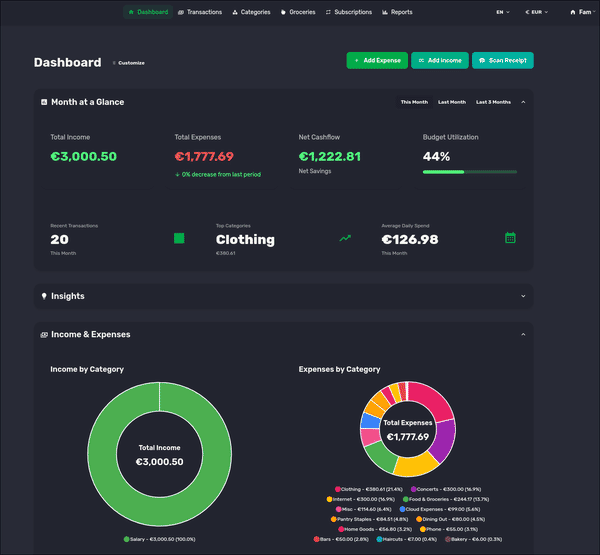Open the EN language dropdown
The width and height of the screenshot is (600, 555).
[502, 12]
